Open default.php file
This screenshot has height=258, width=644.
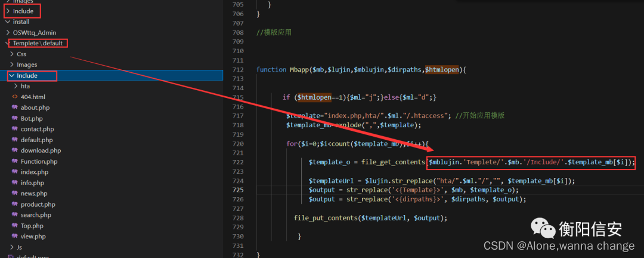tap(36, 140)
